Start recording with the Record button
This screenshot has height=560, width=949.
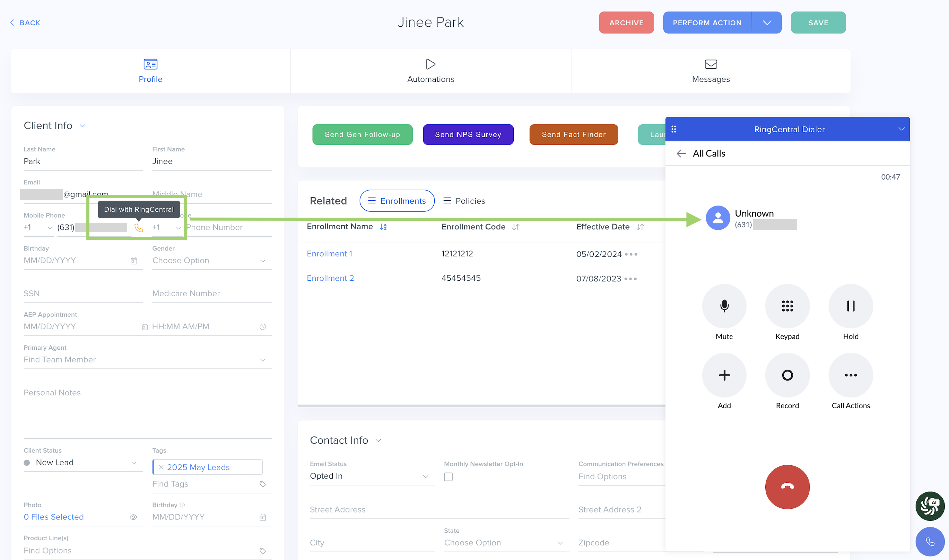coord(787,375)
